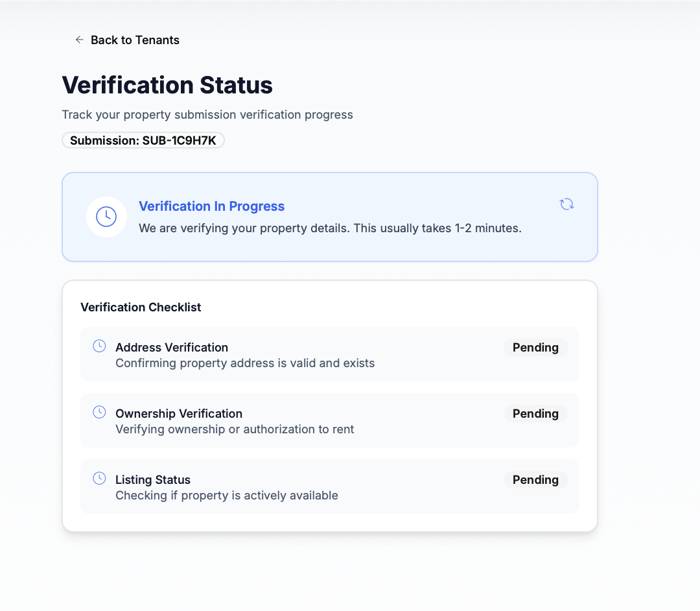Click the refresh verification status icon

[566, 204]
